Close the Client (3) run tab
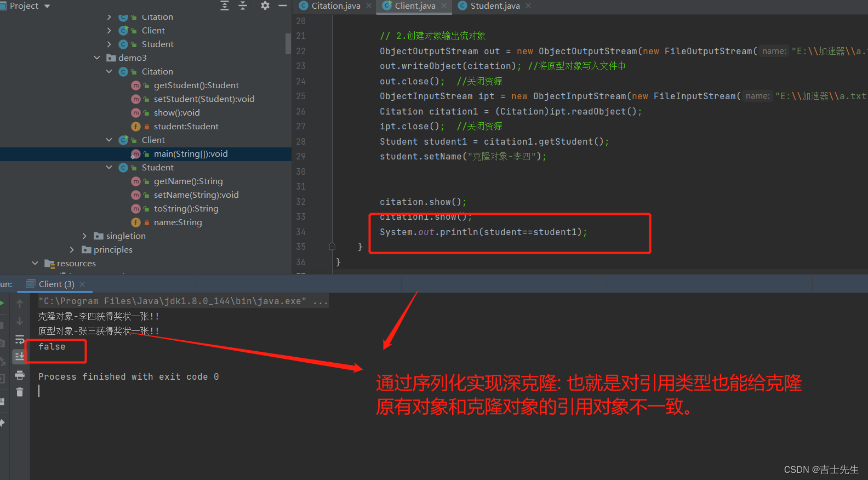This screenshot has height=480, width=868. [x=82, y=284]
